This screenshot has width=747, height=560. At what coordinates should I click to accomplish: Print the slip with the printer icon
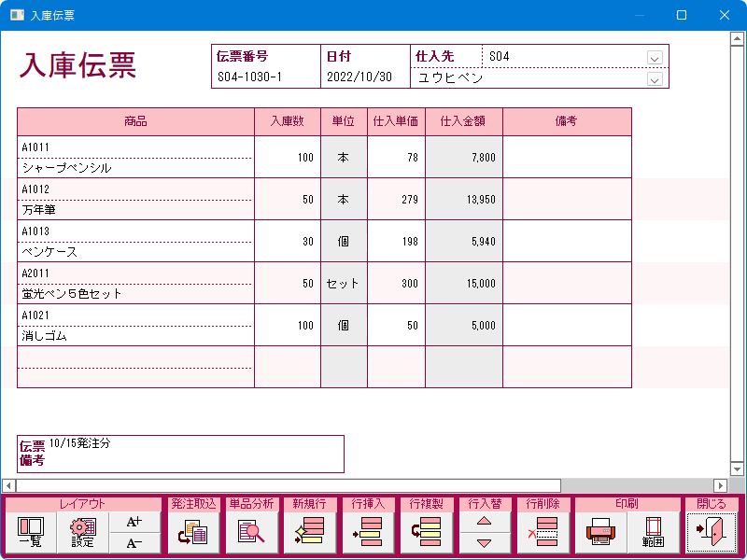(x=601, y=532)
